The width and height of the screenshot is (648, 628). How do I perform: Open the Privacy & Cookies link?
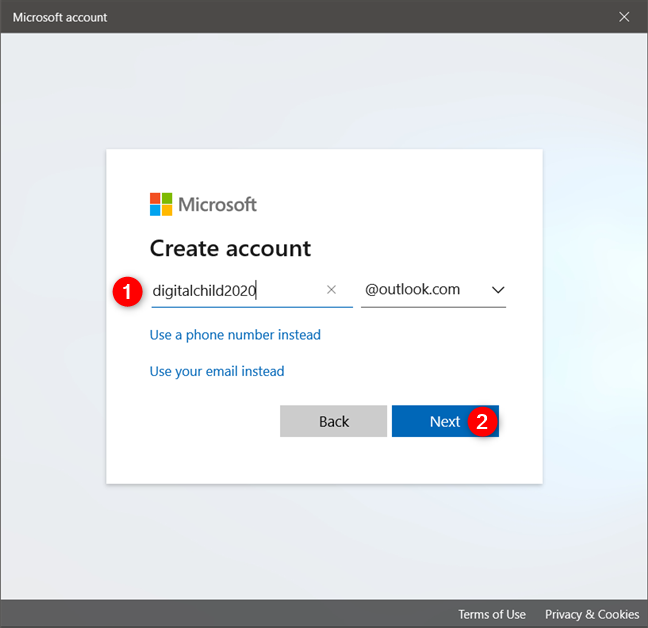coord(592,614)
